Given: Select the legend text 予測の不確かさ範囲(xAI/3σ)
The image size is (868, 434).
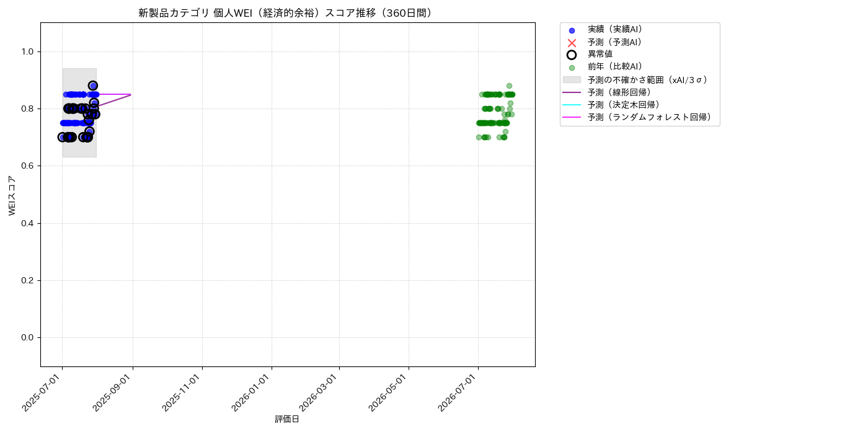Looking at the screenshot, I should pos(648,80).
